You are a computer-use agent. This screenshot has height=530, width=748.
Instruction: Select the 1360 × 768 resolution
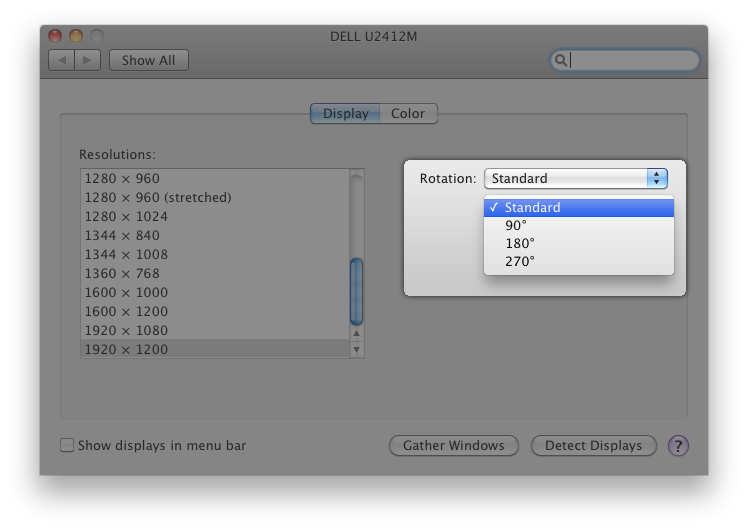tap(215, 273)
